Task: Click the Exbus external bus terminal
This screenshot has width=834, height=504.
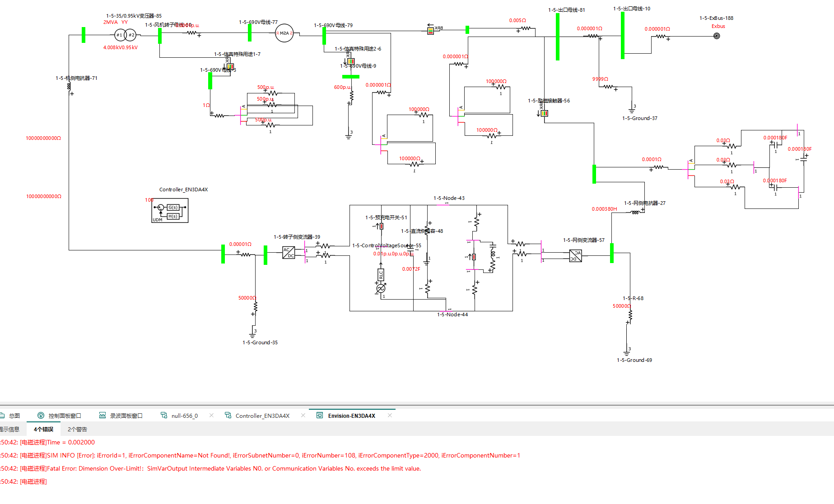Action: point(716,36)
